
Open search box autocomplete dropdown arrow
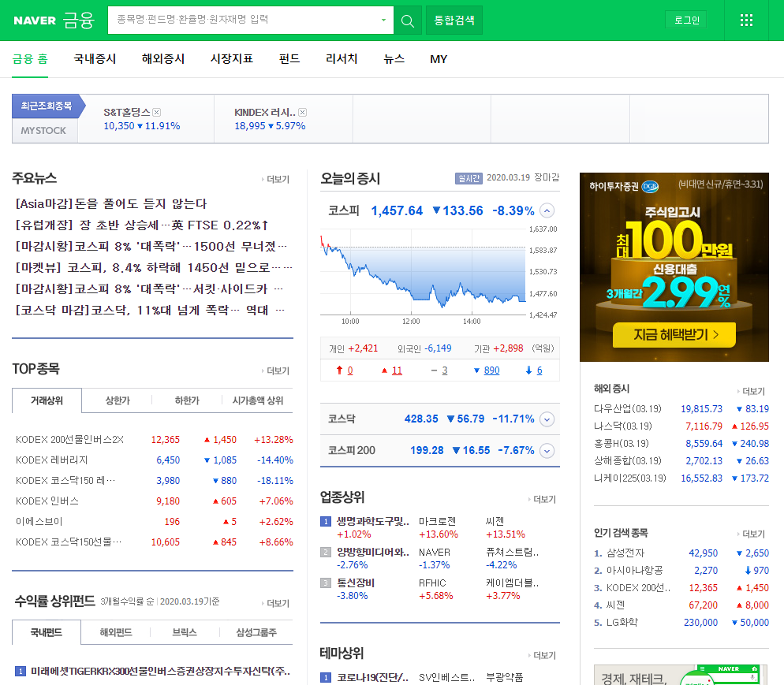pos(383,20)
